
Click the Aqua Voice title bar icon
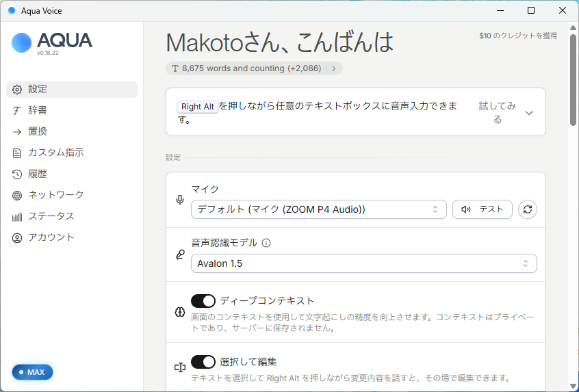coord(12,10)
